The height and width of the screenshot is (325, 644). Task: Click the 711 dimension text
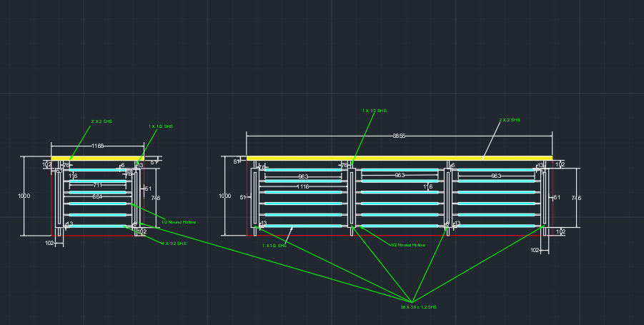click(x=97, y=185)
